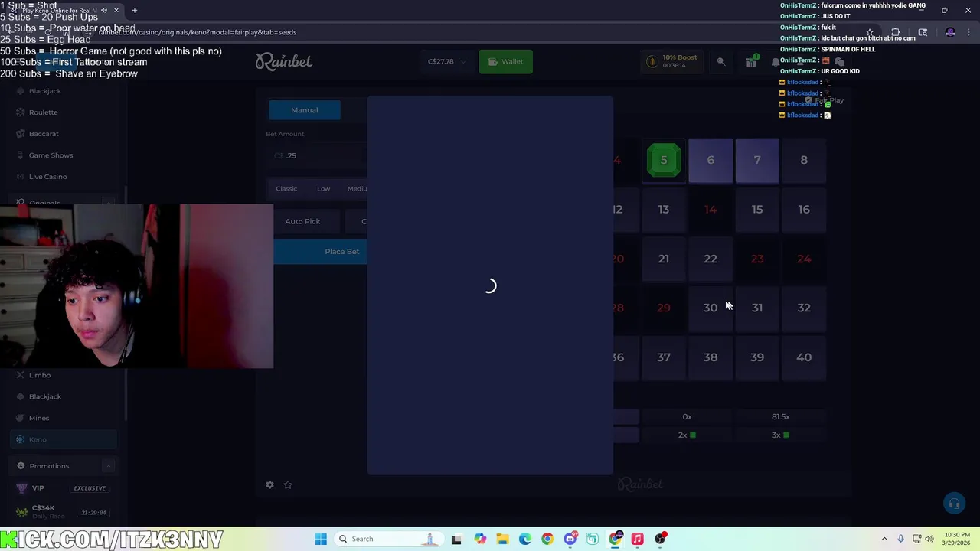Click the 81.5x payout multiplier
This screenshot has height=551, width=980.
(780, 417)
